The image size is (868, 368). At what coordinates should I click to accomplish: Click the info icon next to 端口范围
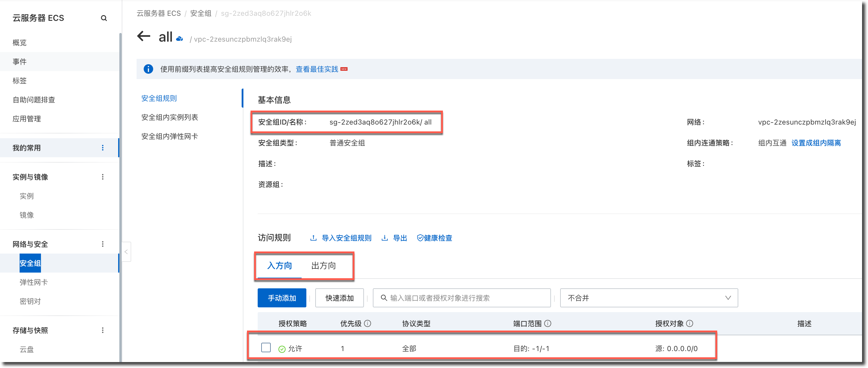pyautogui.click(x=548, y=323)
